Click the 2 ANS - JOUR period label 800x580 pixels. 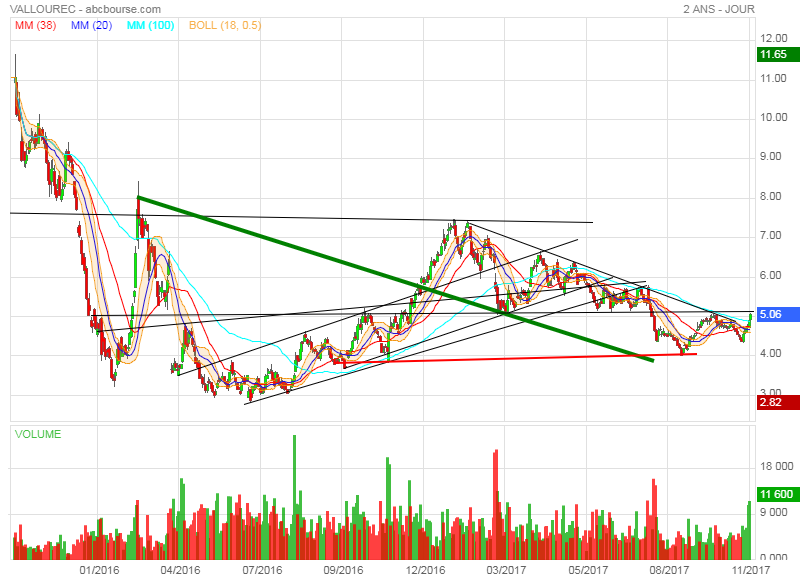point(719,9)
